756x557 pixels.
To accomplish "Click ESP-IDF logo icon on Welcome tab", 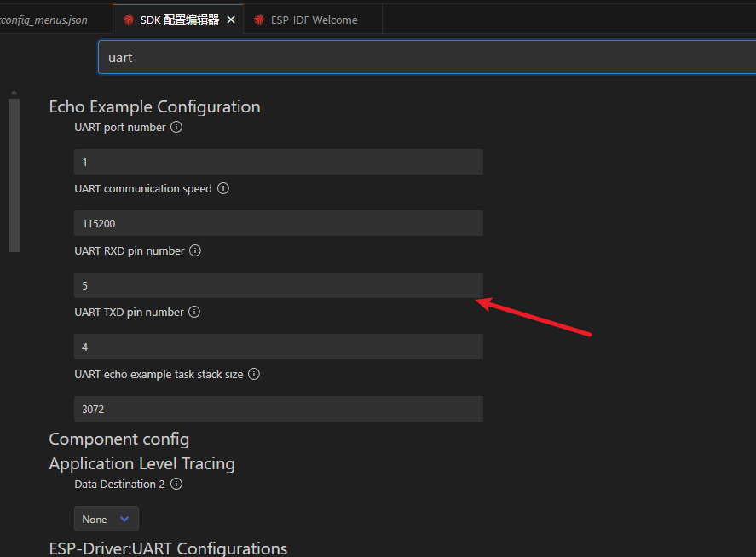I will [259, 20].
